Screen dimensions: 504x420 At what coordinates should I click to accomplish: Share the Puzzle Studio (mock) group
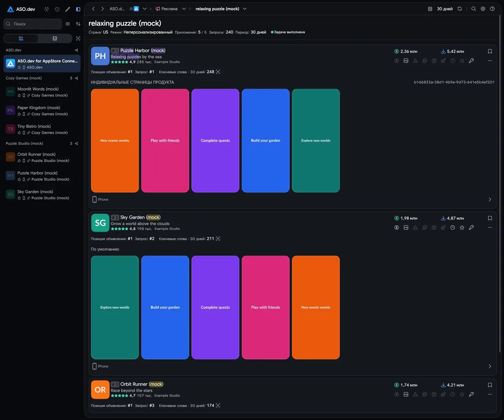(76, 143)
